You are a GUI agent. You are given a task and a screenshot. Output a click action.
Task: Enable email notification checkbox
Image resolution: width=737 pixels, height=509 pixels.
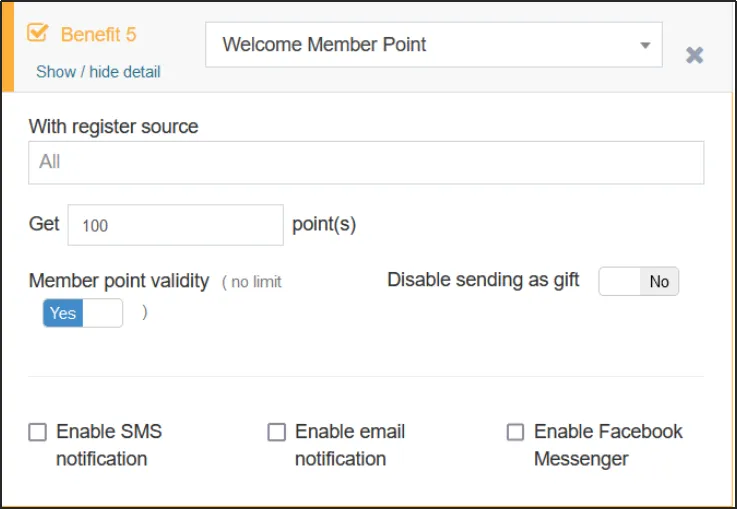(277, 432)
